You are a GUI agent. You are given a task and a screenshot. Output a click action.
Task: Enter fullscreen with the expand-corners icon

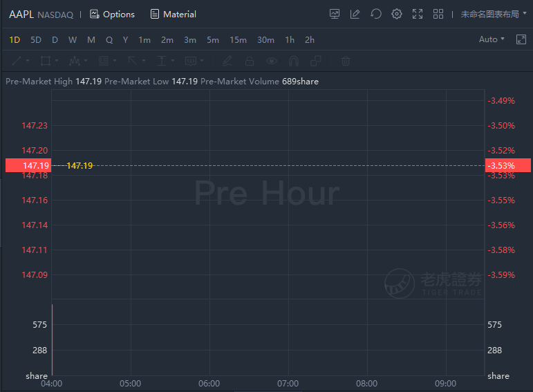coord(418,14)
